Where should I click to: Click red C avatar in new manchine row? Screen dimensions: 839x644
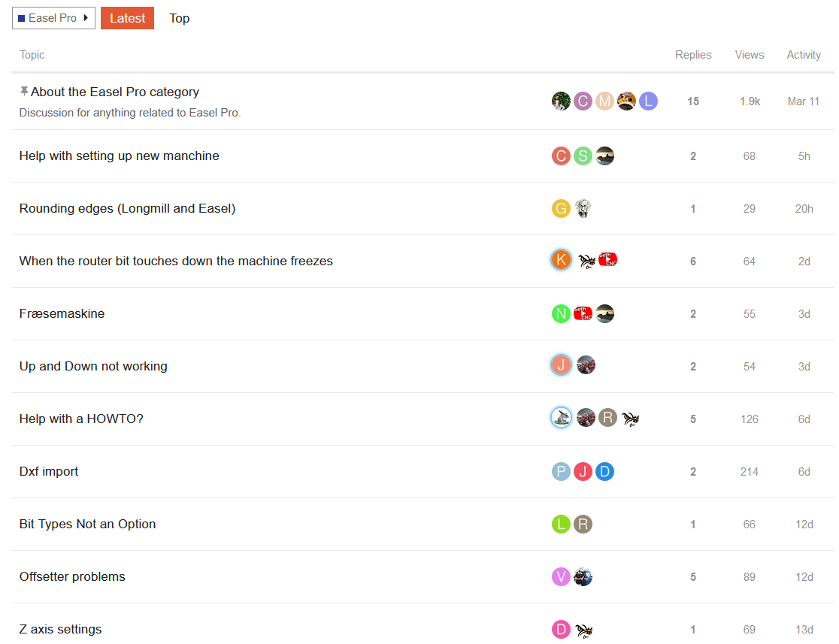click(x=561, y=156)
